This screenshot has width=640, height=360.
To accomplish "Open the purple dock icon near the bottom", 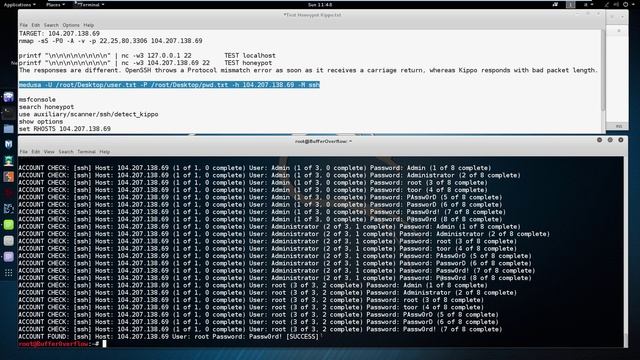I will (x=9, y=256).
